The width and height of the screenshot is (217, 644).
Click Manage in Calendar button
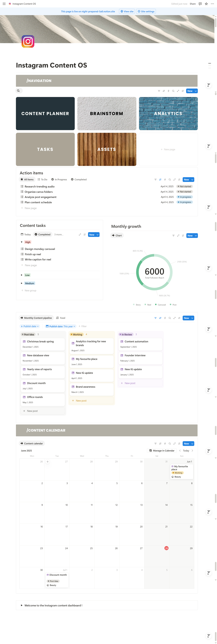[x=162, y=450]
